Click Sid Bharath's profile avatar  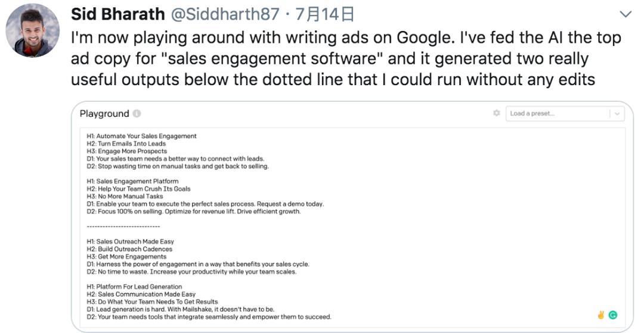pyautogui.click(x=33, y=33)
